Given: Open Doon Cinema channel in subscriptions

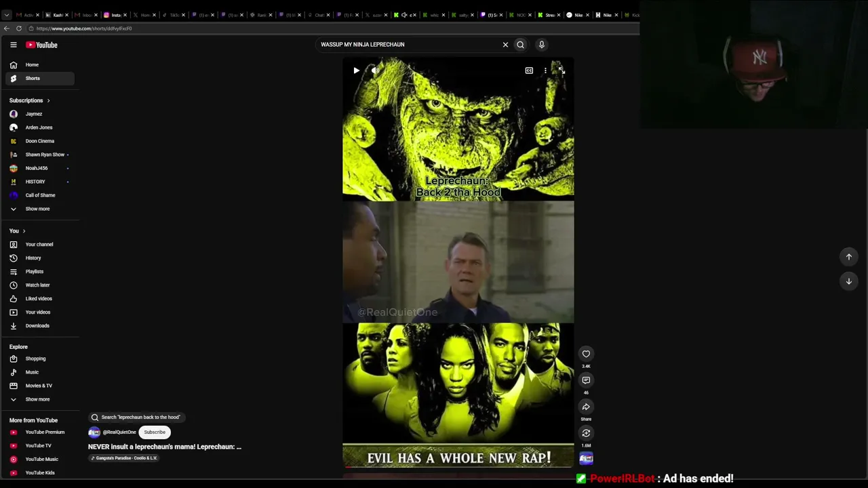Looking at the screenshot, I should coord(40,141).
